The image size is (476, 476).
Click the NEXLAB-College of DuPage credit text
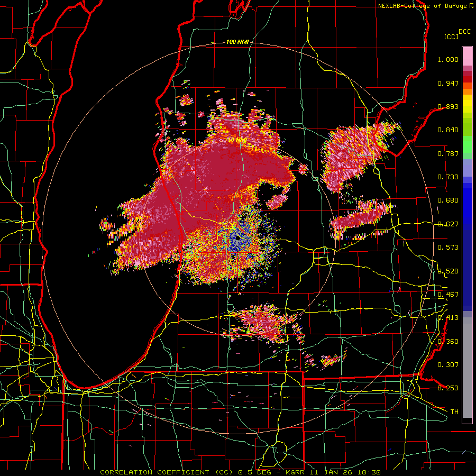(x=423, y=6)
